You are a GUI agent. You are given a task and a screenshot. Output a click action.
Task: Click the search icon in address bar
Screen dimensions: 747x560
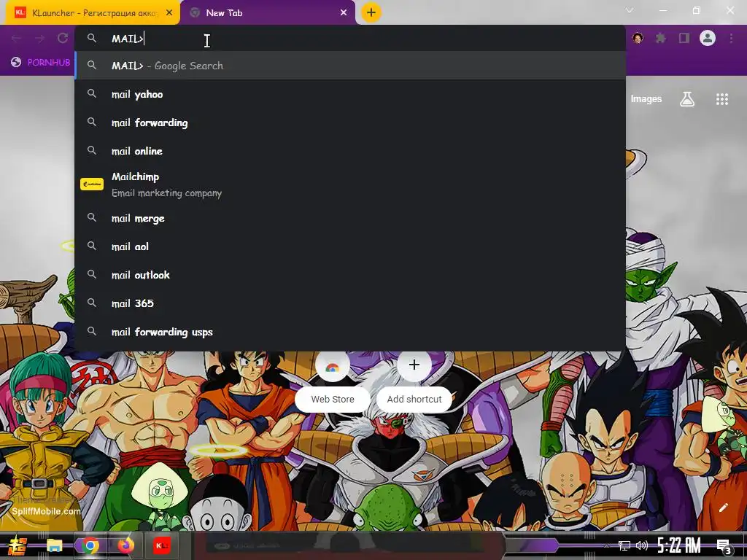[92, 38]
